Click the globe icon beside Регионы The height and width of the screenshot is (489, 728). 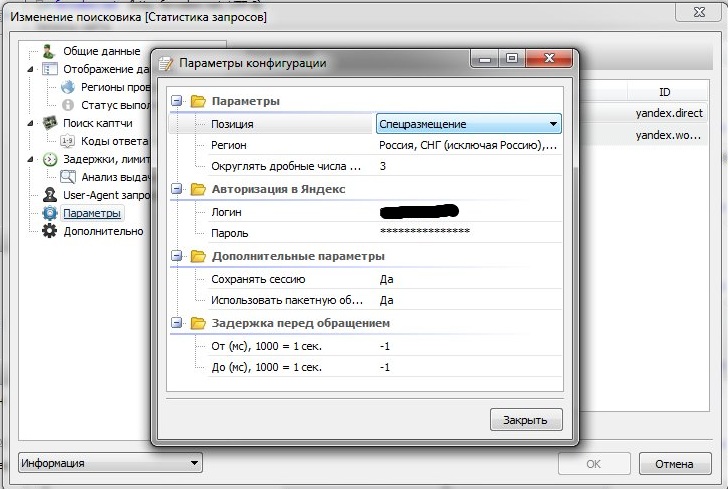[68, 87]
